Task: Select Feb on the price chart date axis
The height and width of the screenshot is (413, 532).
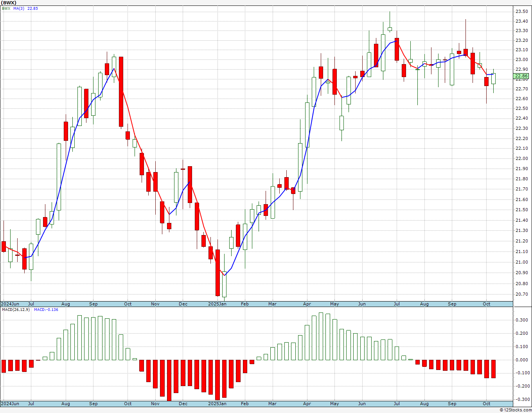Action: [x=245, y=304]
